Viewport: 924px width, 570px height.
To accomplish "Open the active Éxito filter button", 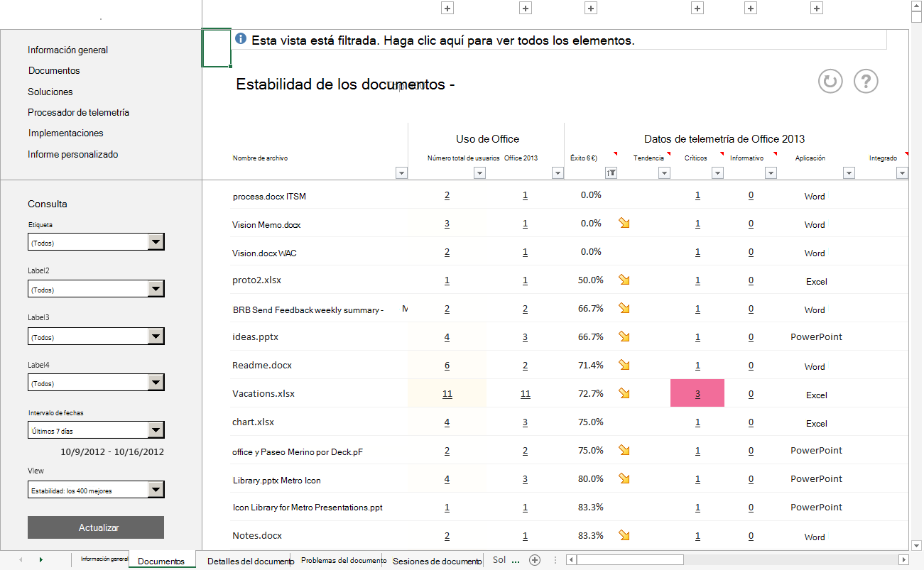I will [x=611, y=172].
